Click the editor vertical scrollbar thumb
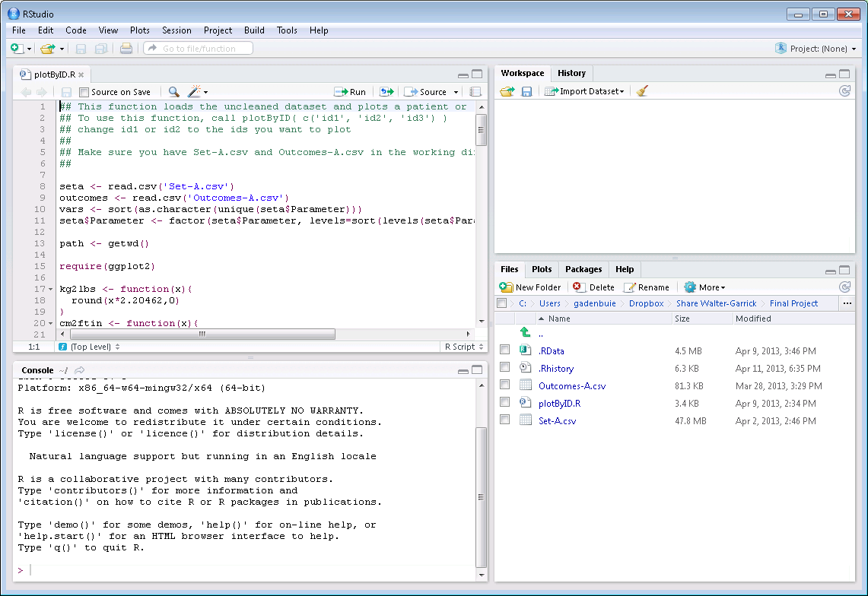 click(x=481, y=130)
